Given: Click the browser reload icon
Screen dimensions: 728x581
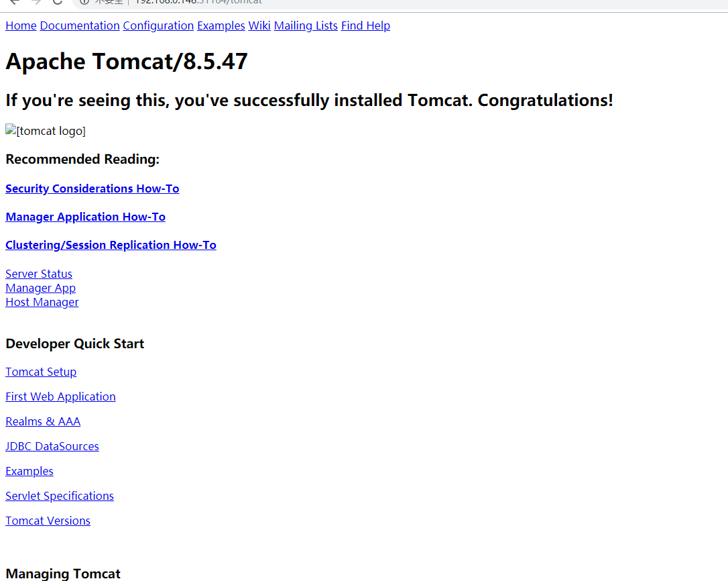Looking at the screenshot, I should click(x=58, y=2).
